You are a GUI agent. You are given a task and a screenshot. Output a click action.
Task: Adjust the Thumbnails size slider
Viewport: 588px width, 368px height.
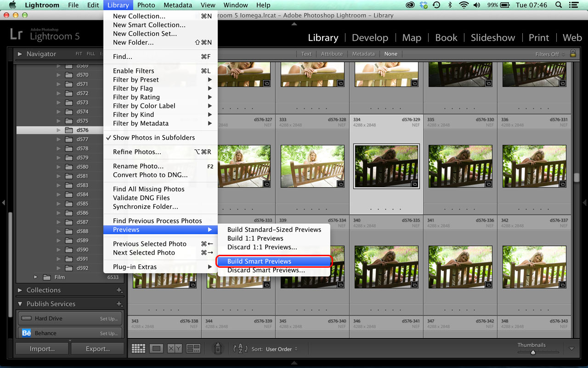click(x=533, y=352)
